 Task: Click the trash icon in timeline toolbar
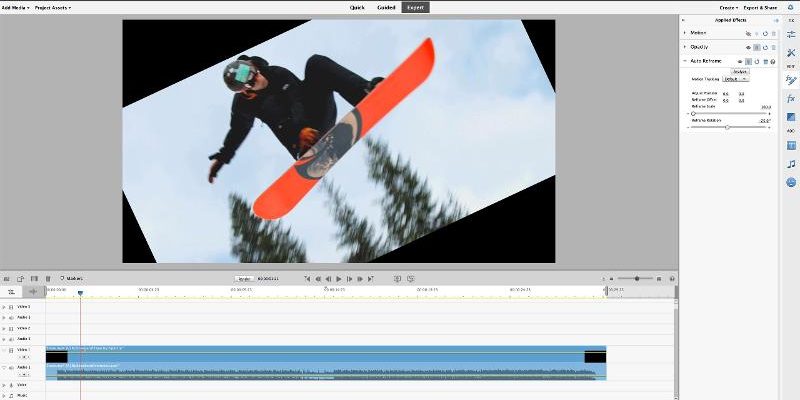(x=47, y=278)
